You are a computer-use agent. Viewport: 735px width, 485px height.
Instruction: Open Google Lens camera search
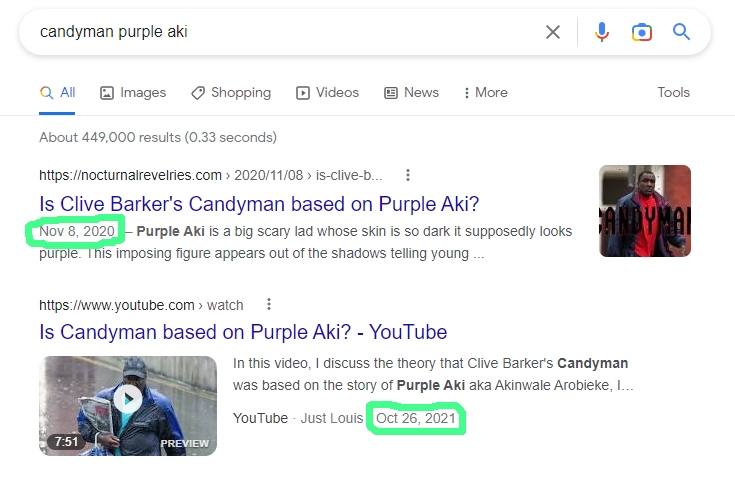[x=641, y=32]
